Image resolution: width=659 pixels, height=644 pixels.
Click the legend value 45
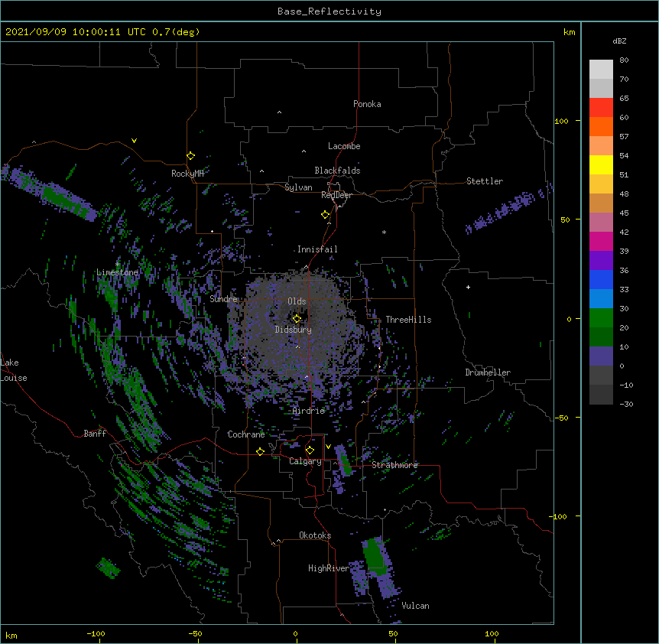pyautogui.click(x=624, y=213)
